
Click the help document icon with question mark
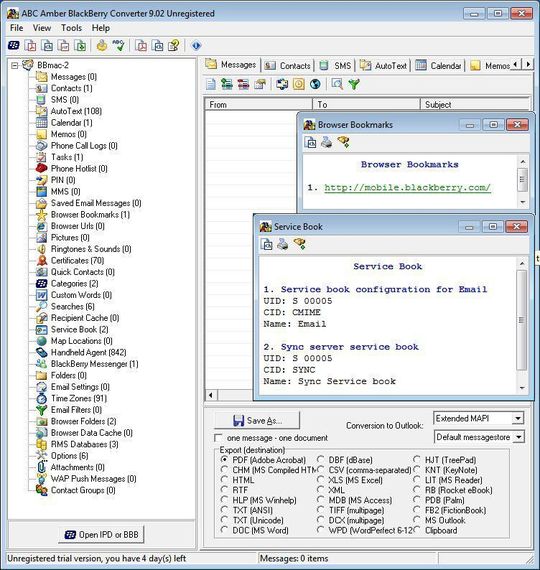(x=174, y=45)
